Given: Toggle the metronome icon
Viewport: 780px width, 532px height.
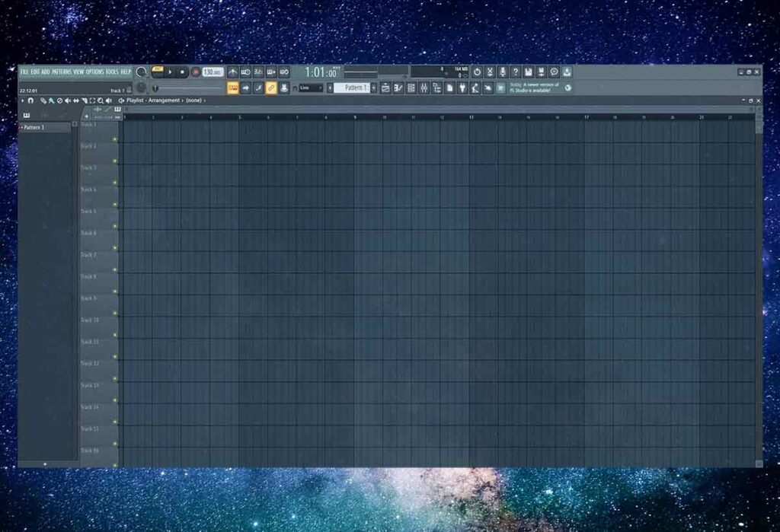Looking at the screenshot, I should [232, 72].
